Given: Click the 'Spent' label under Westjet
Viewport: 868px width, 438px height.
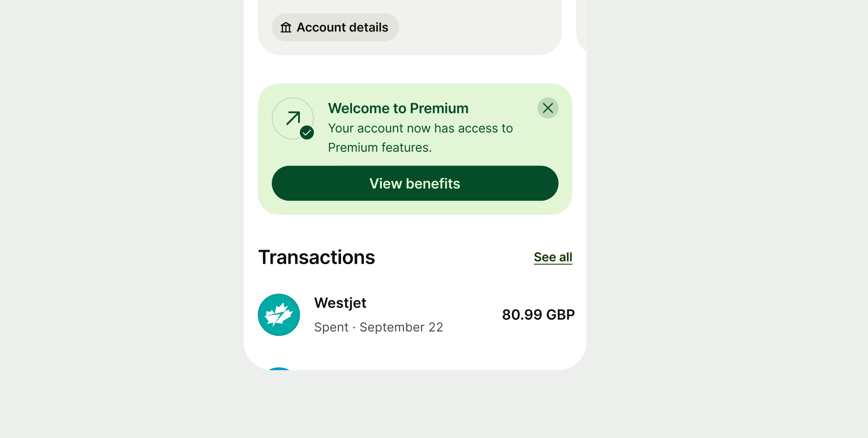Looking at the screenshot, I should [x=331, y=327].
